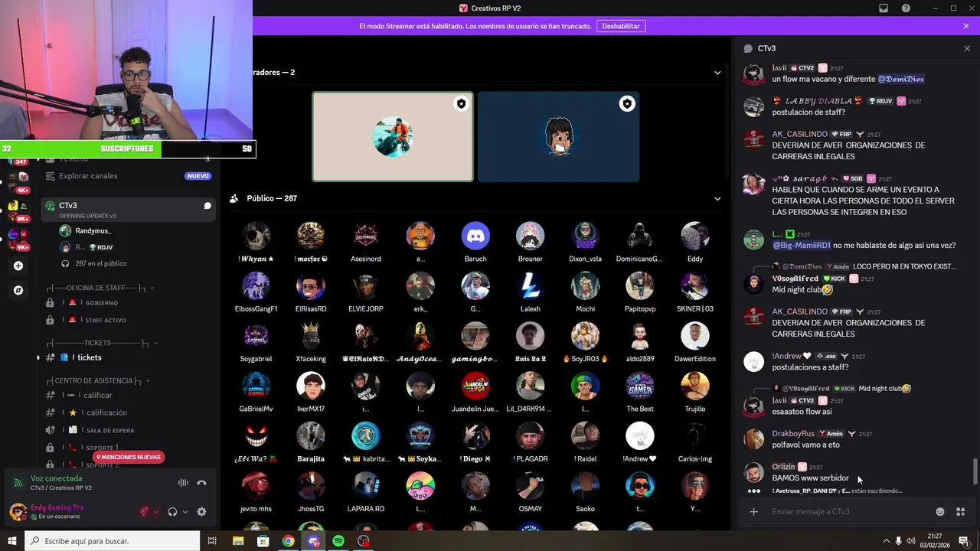Jump to 9 MENCIONES NUEVAS
This screenshot has width=980, height=551.
tap(129, 457)
